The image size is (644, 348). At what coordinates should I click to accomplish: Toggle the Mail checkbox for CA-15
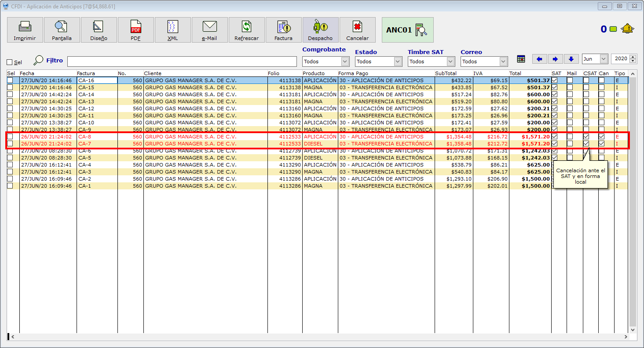(x=570, y=87)
